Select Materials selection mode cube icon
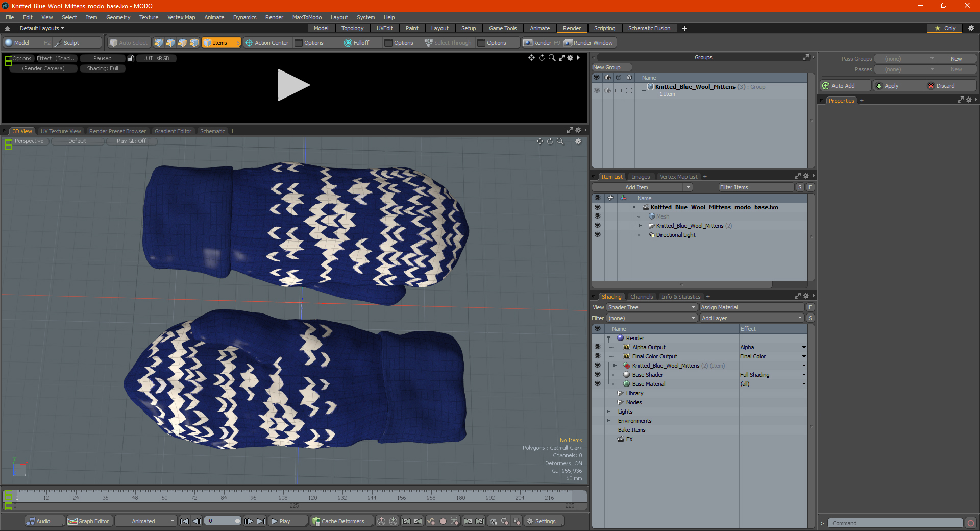 (x=194, y=43)
